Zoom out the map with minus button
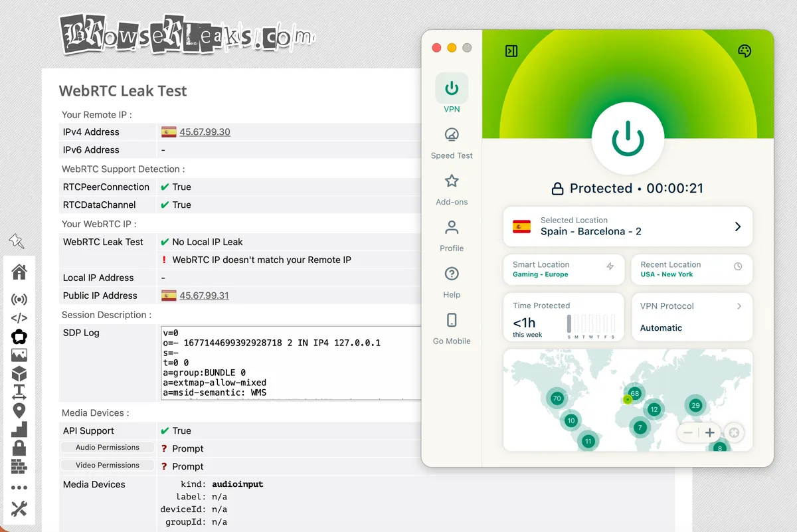 688,433
